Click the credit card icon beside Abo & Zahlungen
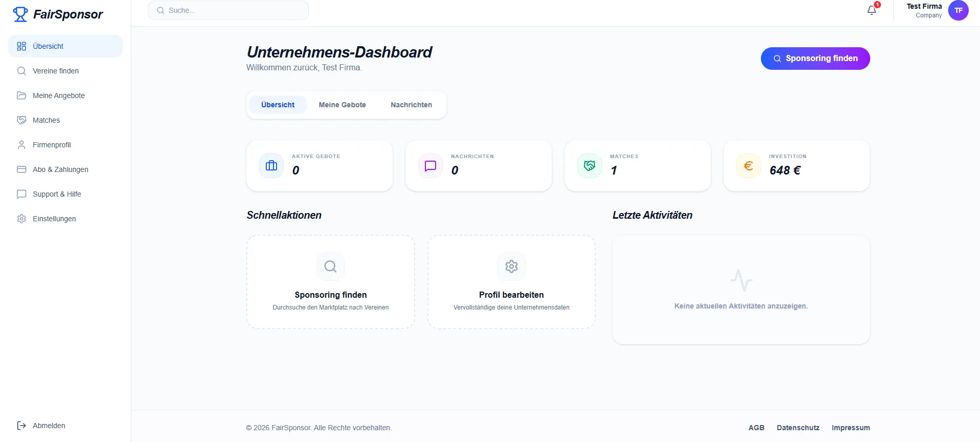 click(x=22, y=169)
